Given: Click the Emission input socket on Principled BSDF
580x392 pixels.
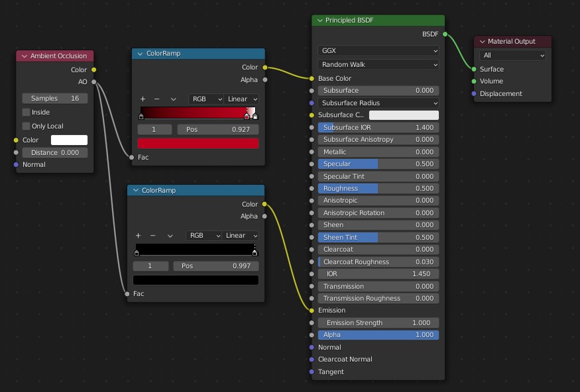Looking at the screenshot, I should click(312, 310).
